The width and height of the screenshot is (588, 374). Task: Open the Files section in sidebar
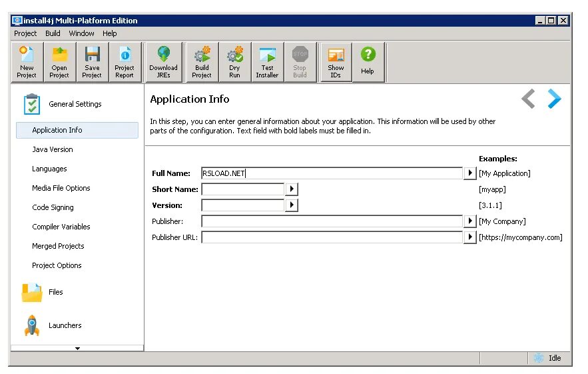tap(43, 292)
